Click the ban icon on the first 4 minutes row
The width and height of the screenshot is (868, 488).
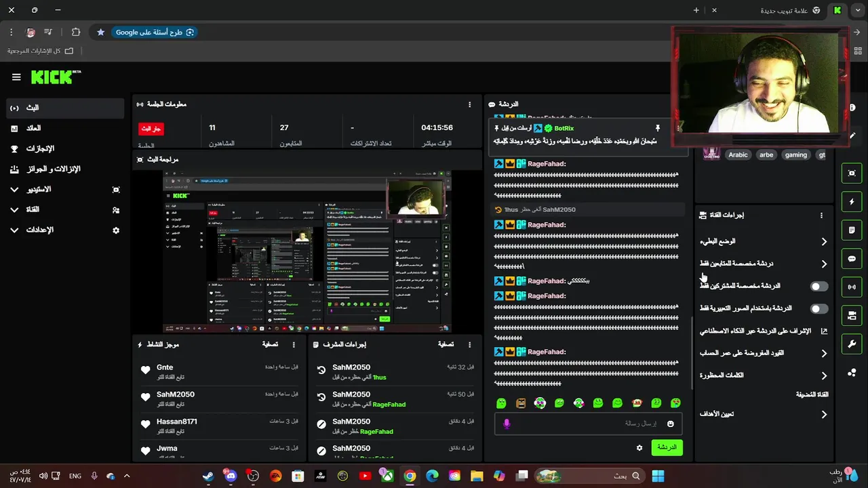(321, 424)
